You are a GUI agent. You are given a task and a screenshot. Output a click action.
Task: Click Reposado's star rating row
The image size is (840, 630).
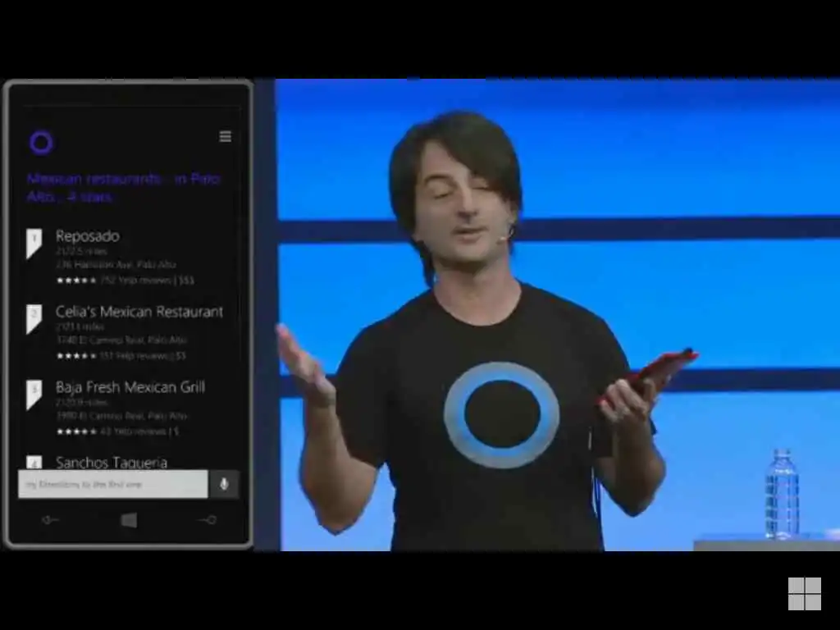pos(126,281)
